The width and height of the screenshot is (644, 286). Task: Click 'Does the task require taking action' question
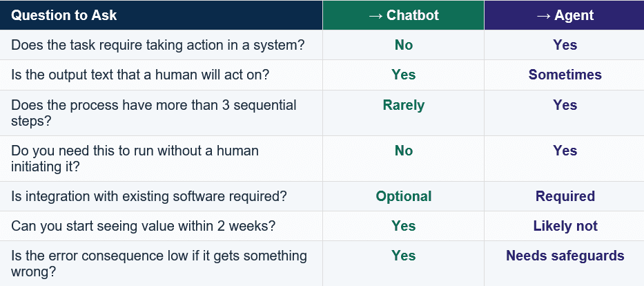(x=157, y=45)
